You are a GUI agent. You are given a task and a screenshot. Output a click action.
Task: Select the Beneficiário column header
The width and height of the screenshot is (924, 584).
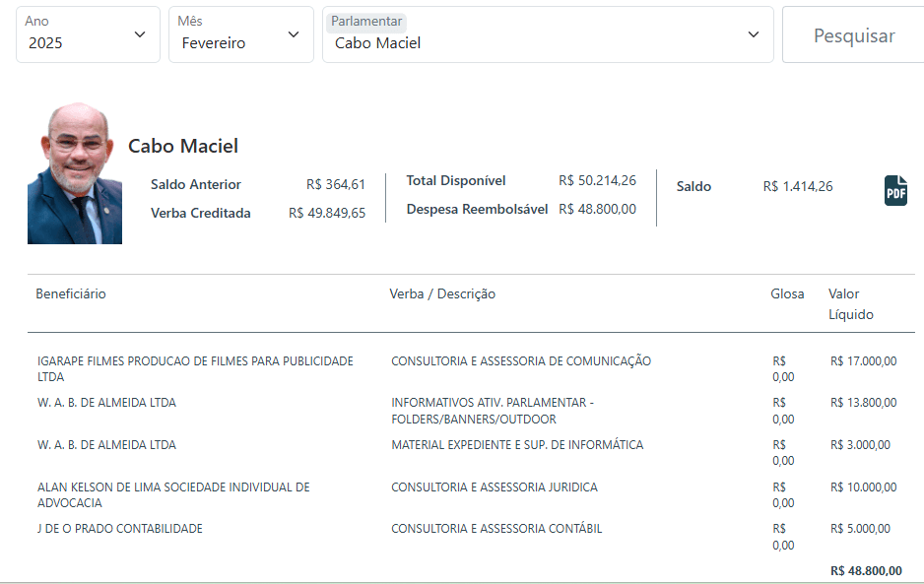point(71,293)
